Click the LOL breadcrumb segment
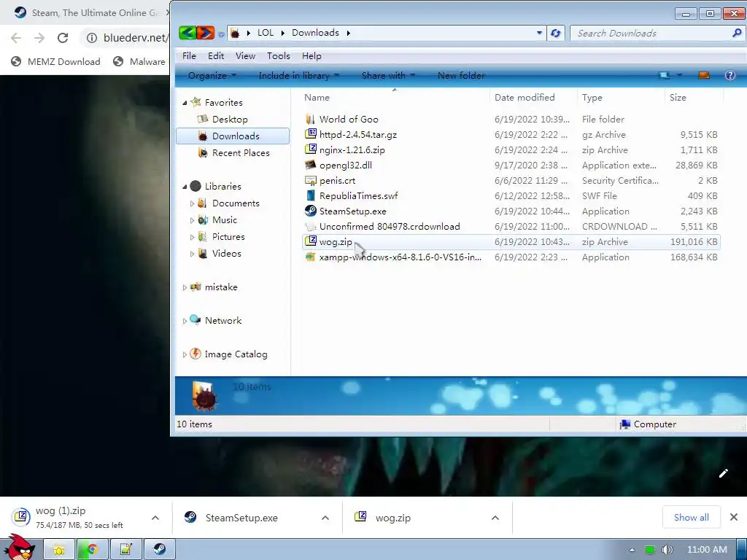The image size is (747, 560). [266, 33]
